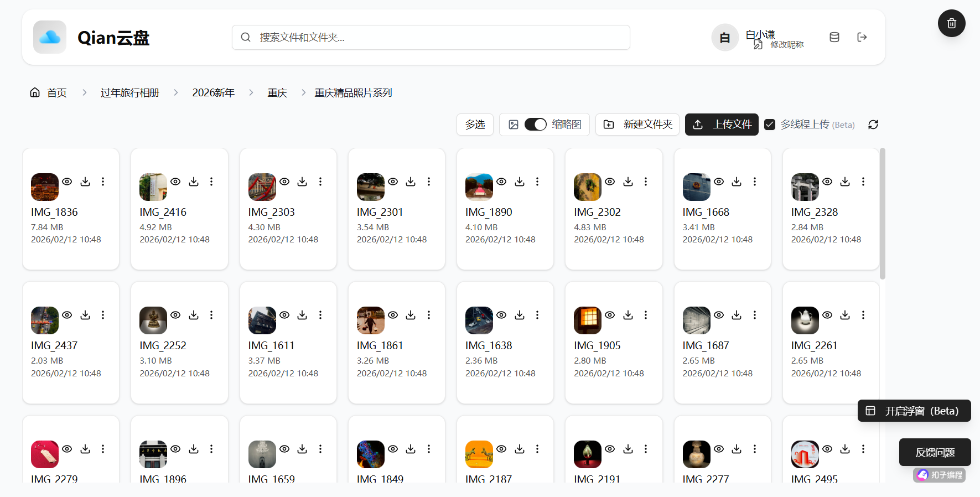Open the IMG_1668 thumbnail image

[x=697, y=187]
